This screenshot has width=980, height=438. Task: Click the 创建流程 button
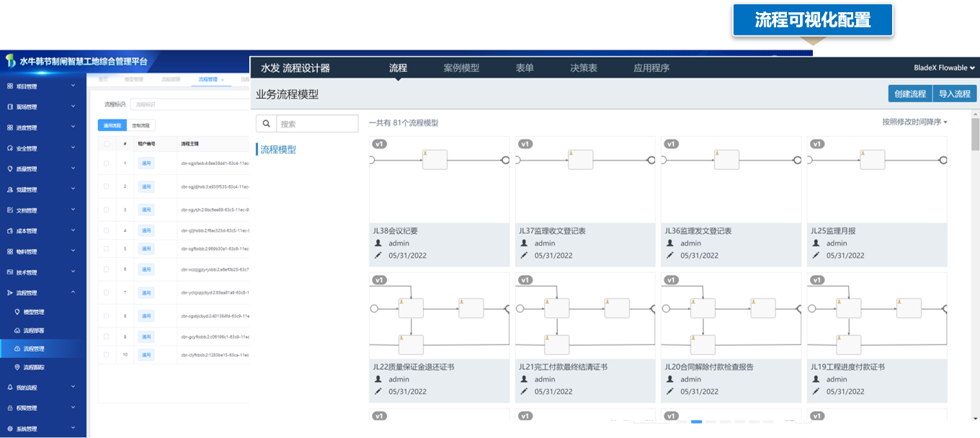point(909,94)
